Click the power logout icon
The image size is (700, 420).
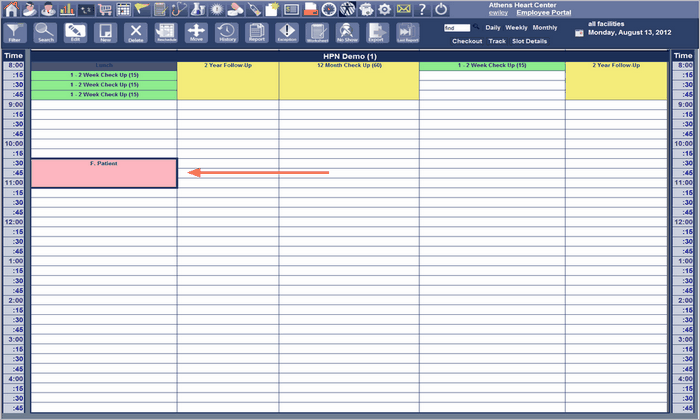coord(442,8)
